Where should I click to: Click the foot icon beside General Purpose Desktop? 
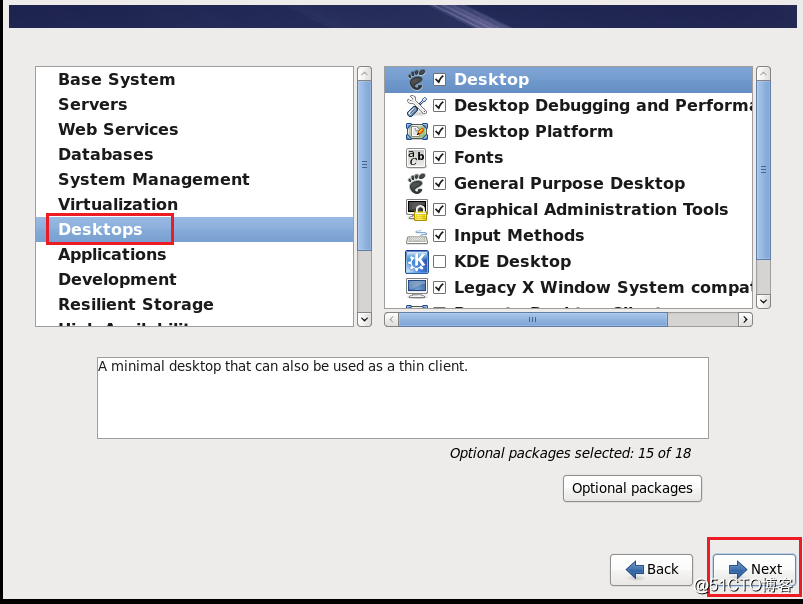point(416,183)
